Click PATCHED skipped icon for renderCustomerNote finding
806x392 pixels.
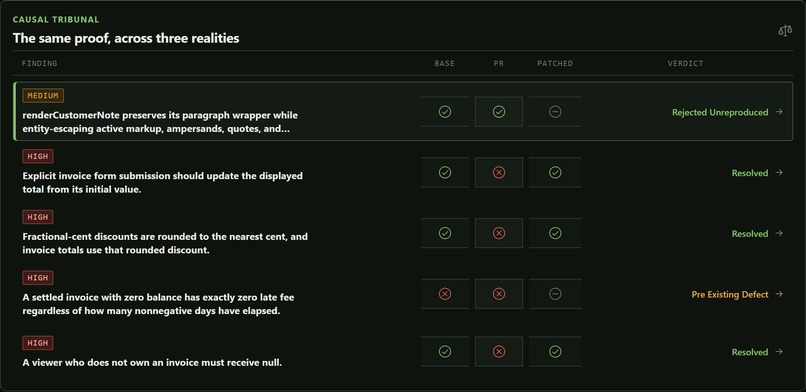pyautogui.click(x=555, y=111)
